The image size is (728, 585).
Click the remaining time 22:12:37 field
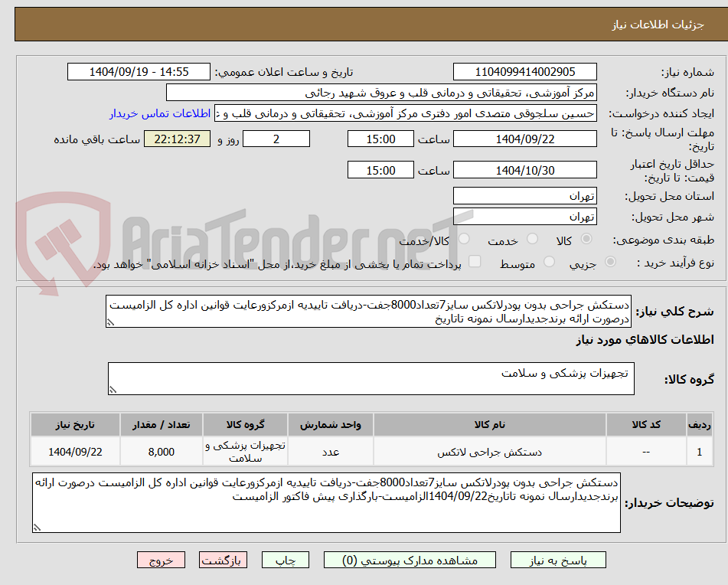point(177,139)
